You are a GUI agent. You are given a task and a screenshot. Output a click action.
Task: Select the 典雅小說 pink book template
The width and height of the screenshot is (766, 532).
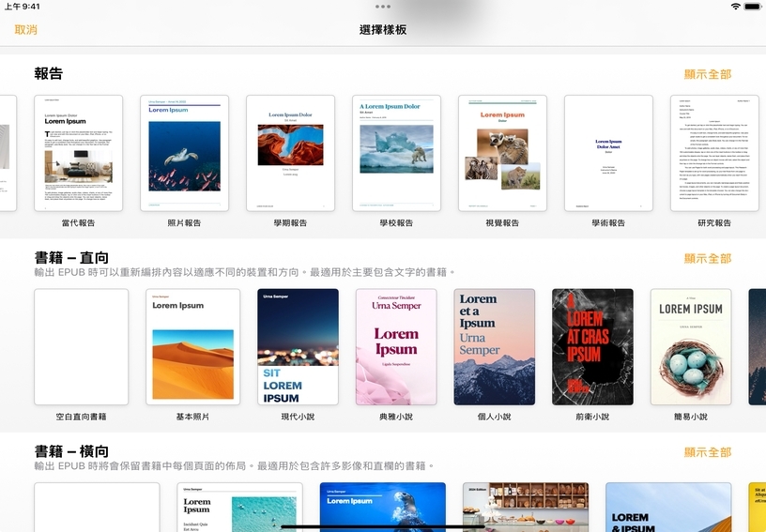point(395,346)
